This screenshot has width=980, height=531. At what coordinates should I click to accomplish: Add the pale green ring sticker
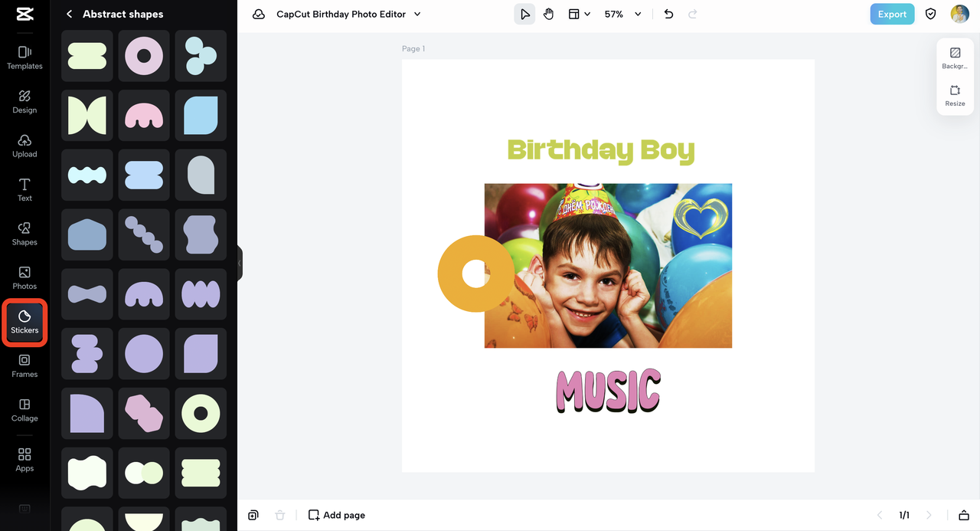(x=201, y=414)
